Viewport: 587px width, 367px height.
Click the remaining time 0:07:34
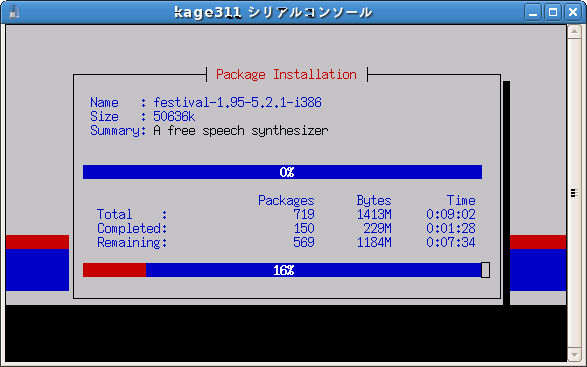click(x=451, y=242)
